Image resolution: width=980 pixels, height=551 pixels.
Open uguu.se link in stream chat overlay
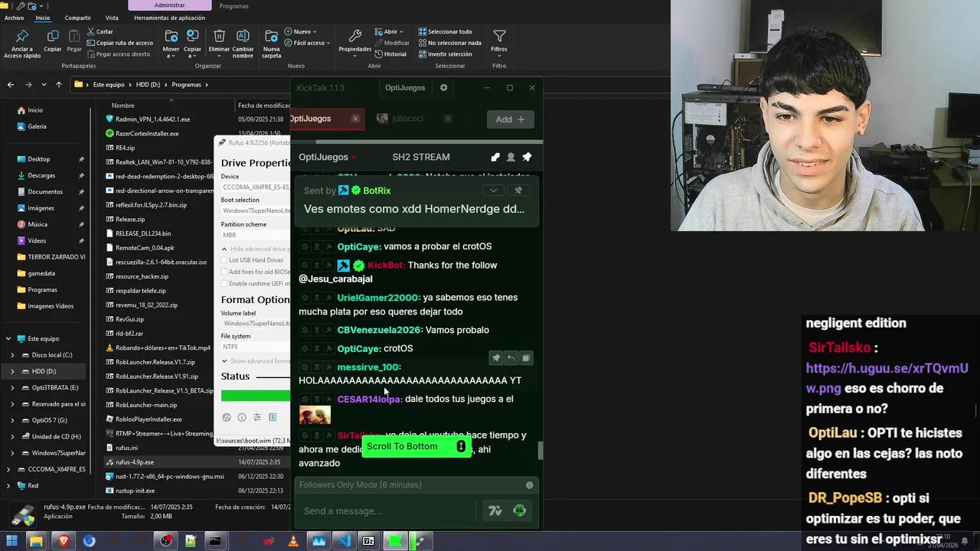(x=887, y=378)
